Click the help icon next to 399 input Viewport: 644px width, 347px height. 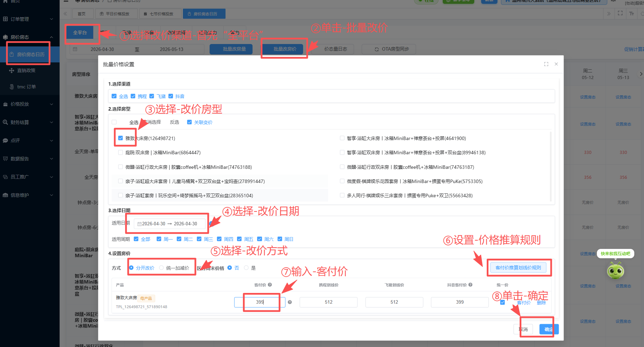290,302
